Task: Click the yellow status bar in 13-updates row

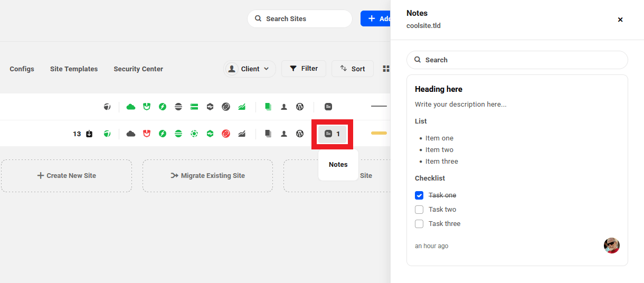Action: [x=379, y=134]
